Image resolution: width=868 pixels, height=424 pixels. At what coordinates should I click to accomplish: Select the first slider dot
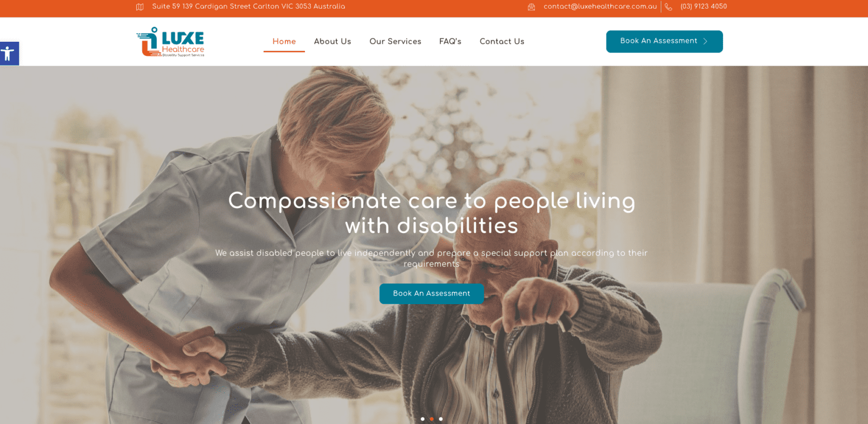(423, 419)
